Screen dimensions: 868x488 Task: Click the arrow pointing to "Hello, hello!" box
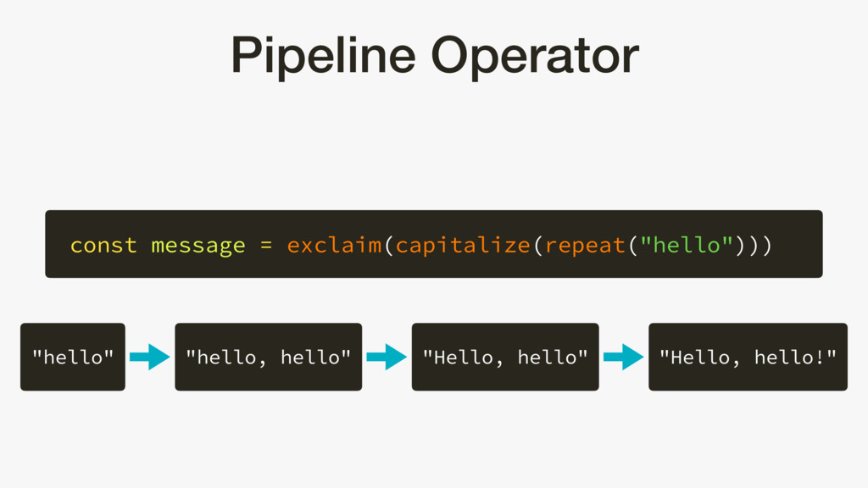click(624, 357)
